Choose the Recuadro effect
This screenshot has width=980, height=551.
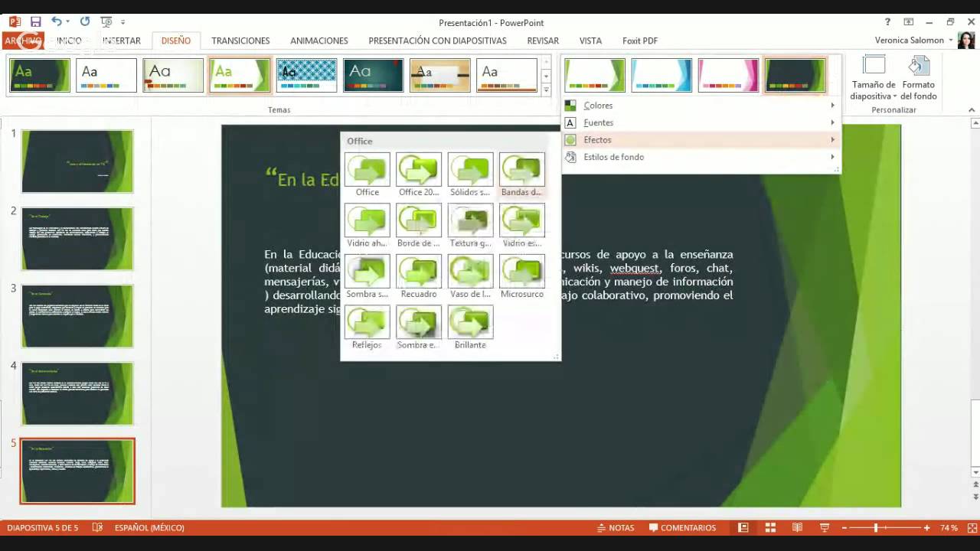point(419,277)
